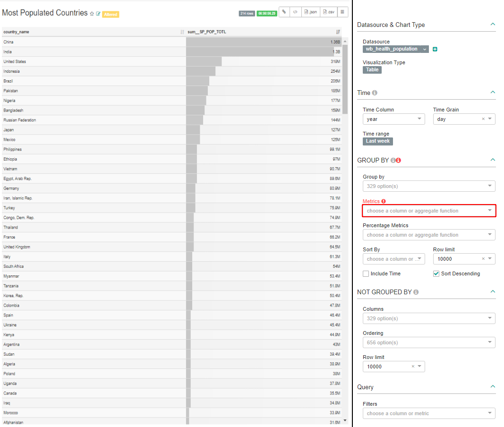Screen dimensions: 504x427
Task: Clear the Time Grain day selection
Action: pyautogui.click(x=483, y=120)
